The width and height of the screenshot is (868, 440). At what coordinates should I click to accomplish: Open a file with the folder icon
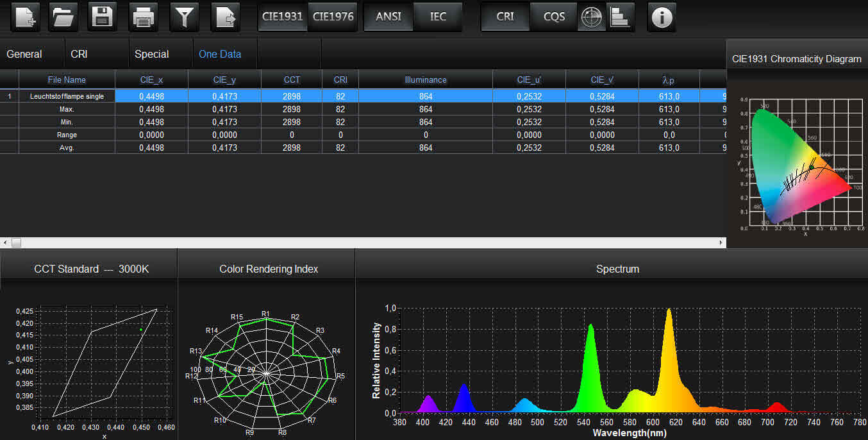pyautogui.click(x=63, y=17)
